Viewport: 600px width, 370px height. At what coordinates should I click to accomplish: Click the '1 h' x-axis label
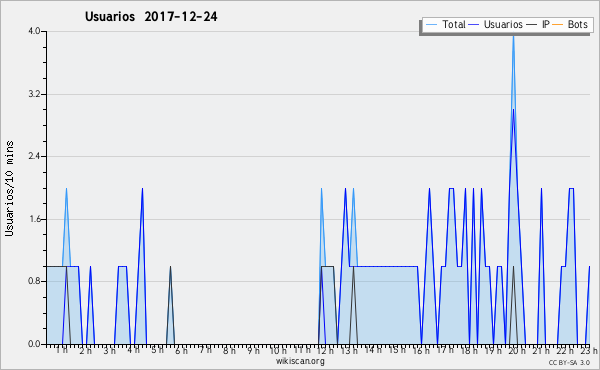(62, 350)
